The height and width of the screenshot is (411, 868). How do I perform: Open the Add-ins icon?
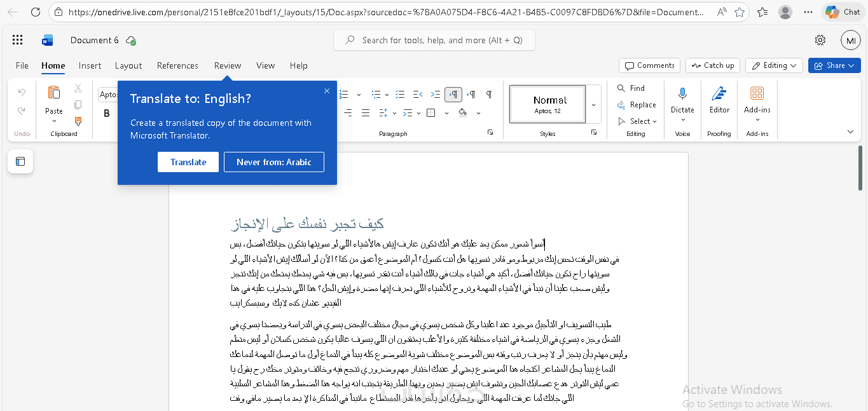[x=757, y=94]
